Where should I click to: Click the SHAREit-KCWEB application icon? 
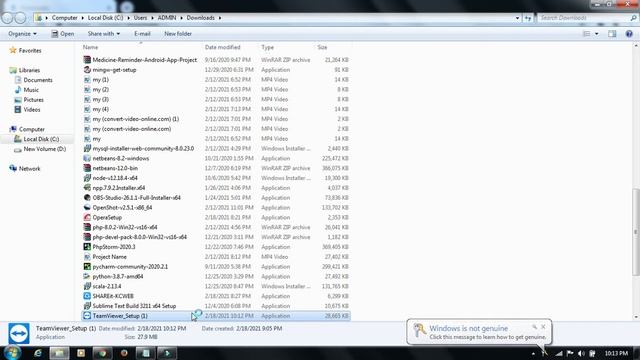click(x=87, y=296)
